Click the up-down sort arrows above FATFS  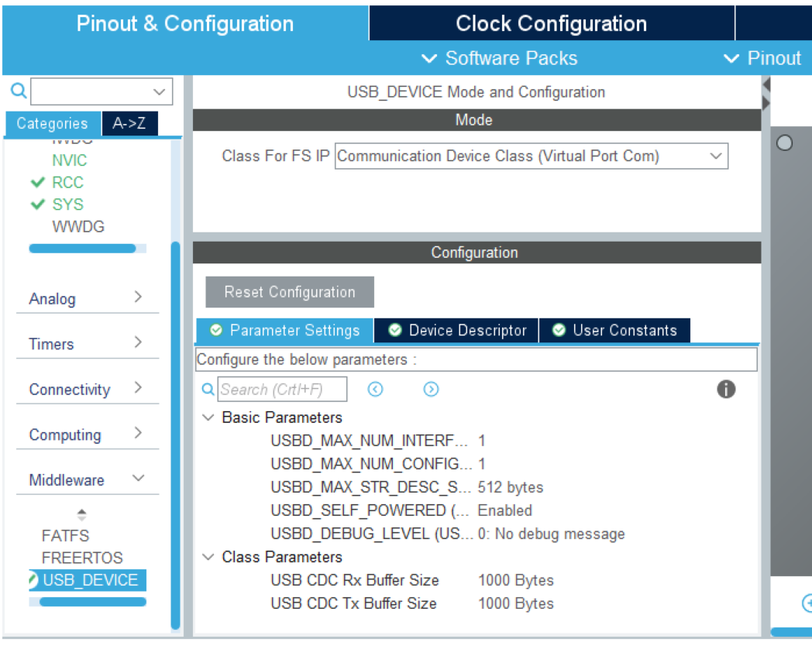click(x=81, y=514)
